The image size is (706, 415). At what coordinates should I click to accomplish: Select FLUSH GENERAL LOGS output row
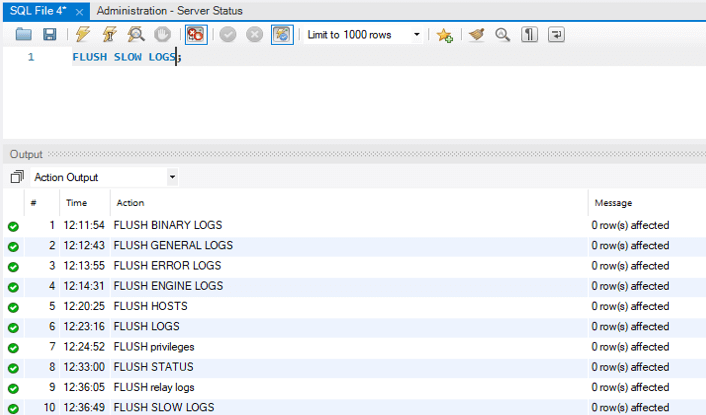[355, 246]
